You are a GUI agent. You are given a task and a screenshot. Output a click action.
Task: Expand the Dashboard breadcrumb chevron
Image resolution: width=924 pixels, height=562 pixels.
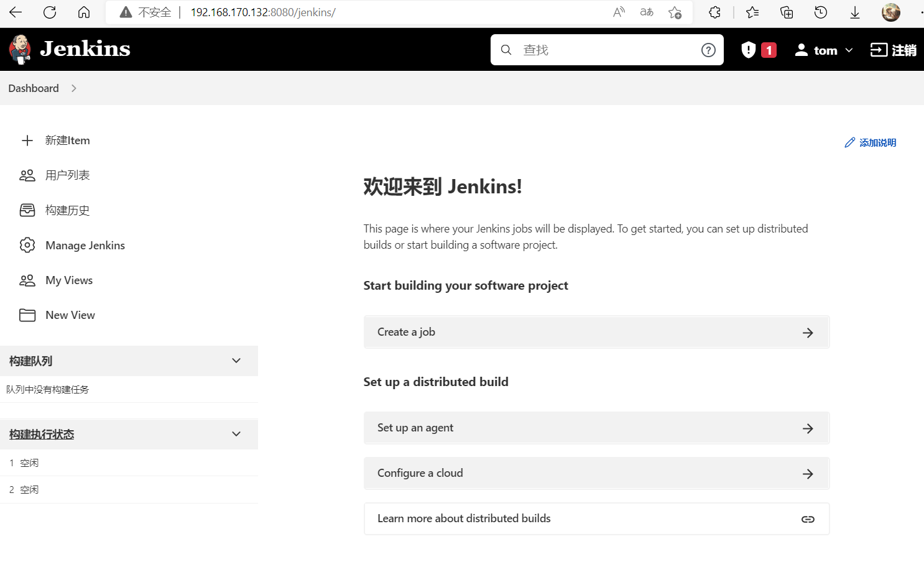pyautogui.click(x=74, y=88)
